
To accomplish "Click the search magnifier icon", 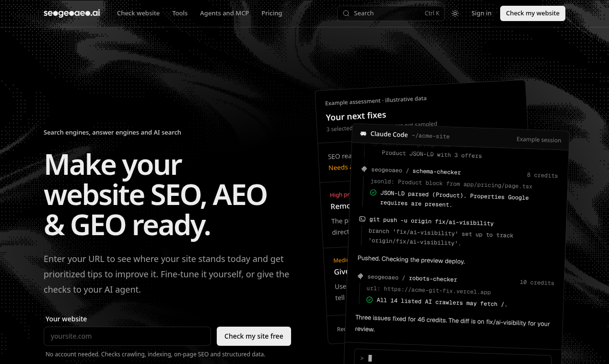I will pos(346,13).
